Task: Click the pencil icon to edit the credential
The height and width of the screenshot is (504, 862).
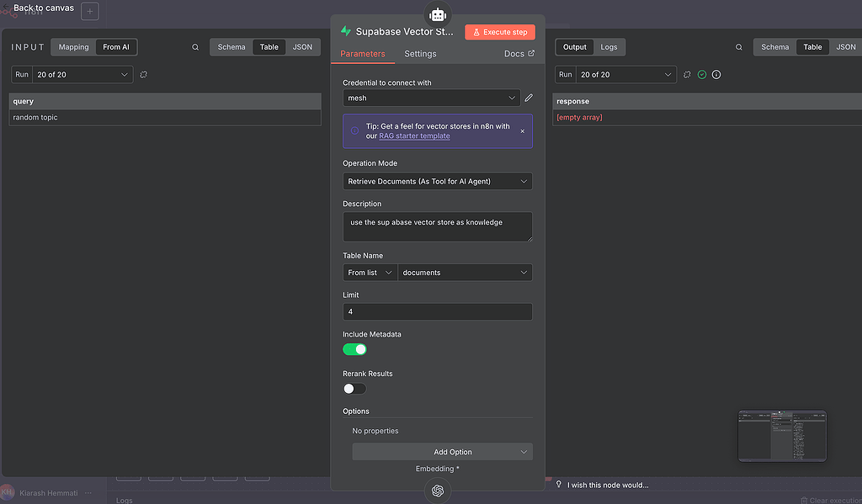Action: [529, 98]
